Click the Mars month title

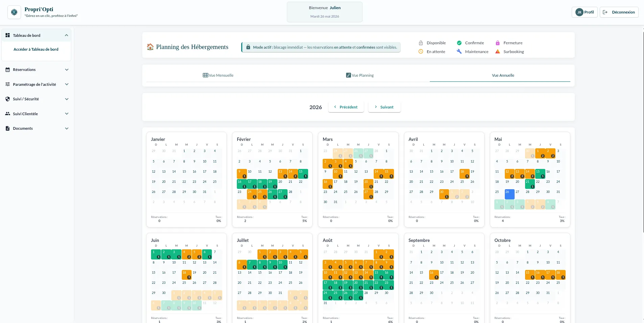pos(328,139)
